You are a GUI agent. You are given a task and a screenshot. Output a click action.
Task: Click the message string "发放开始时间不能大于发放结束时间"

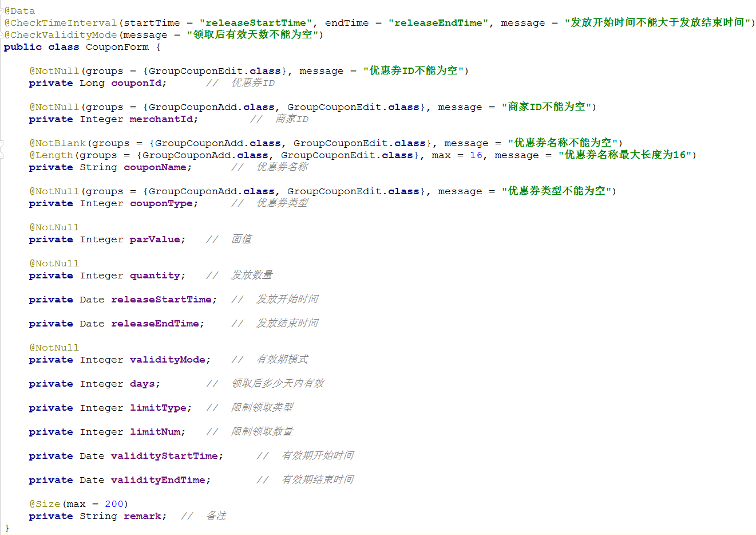(x=657, y=23)
